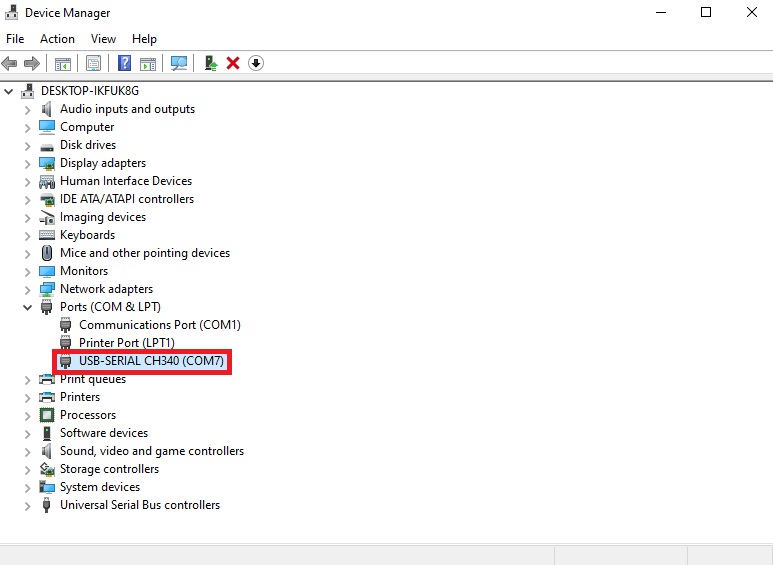This screenshot has width=773, height=565.
Task: Expand Sound, video and game controllers chevron
Action: point(28,452)
